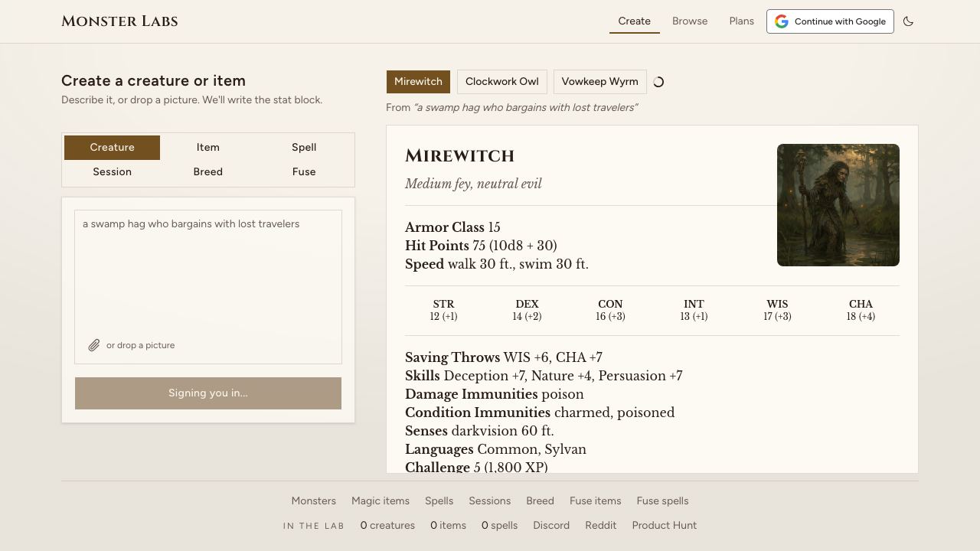Click the CHA 18 (+4) ability score

[x=861, y=310]
